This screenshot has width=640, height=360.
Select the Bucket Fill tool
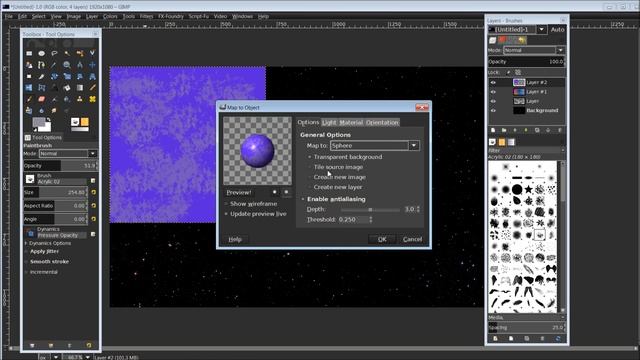click(x=67, y=87)
